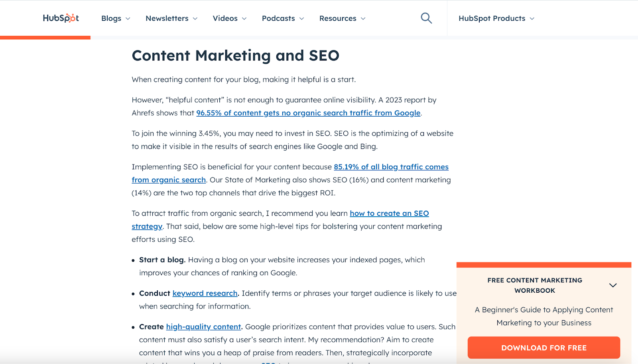Image resolution: width=638 pixels, height=364 pixels.
Task: Click the Free Content Marketing Workbook title
Action: point(534,286)
